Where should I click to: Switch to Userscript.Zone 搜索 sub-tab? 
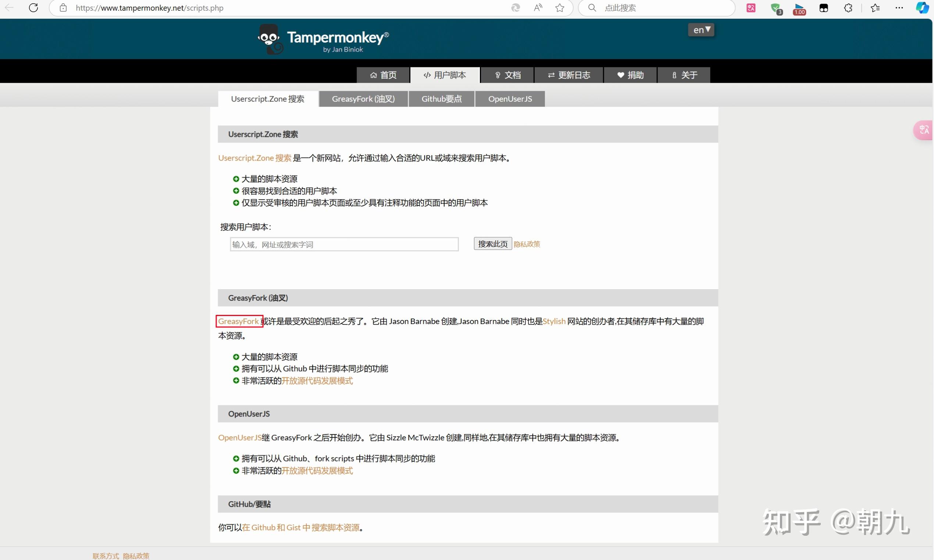click(x=268, y=99)
